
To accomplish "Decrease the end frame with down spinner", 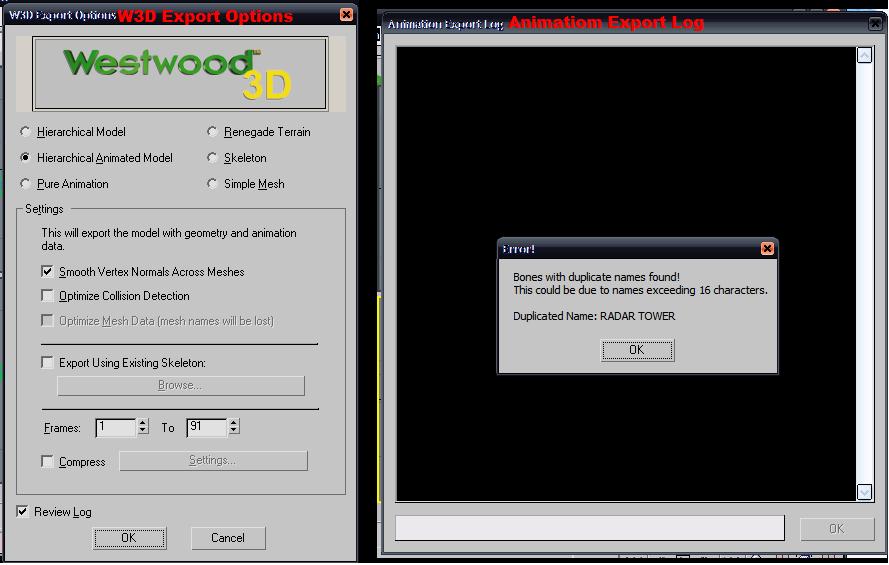I will [234, 431].
